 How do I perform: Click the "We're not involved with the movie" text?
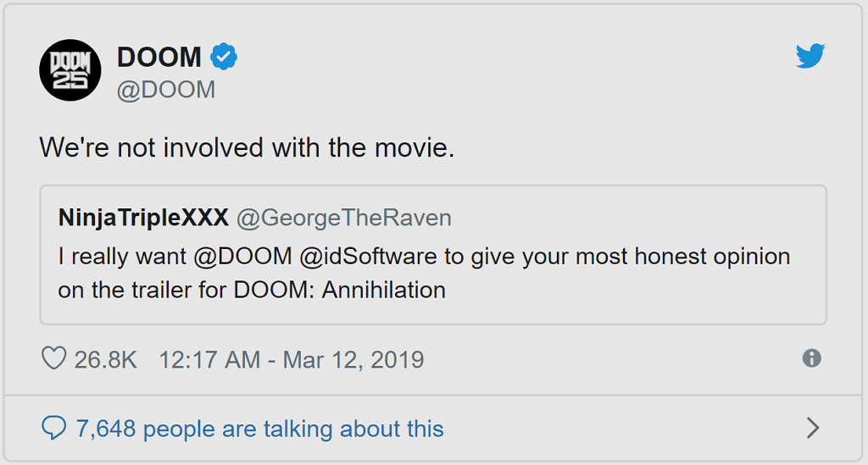tap(247, 147)
